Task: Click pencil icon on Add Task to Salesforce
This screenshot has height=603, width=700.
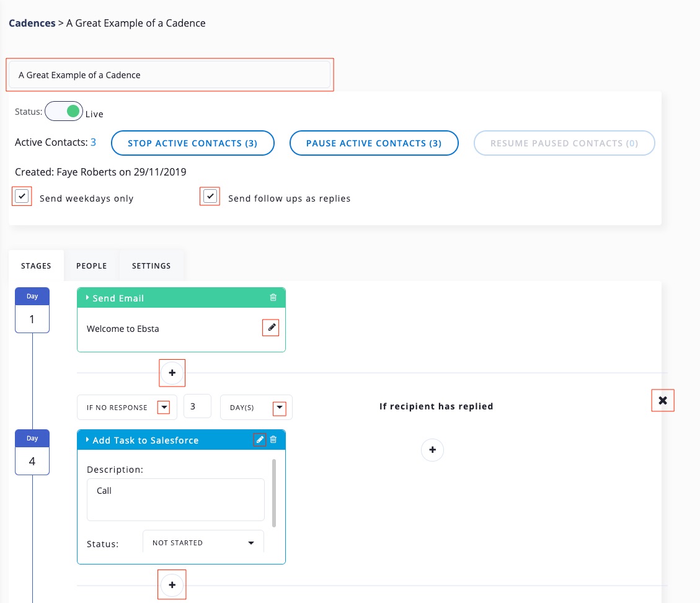Action: 260,440
